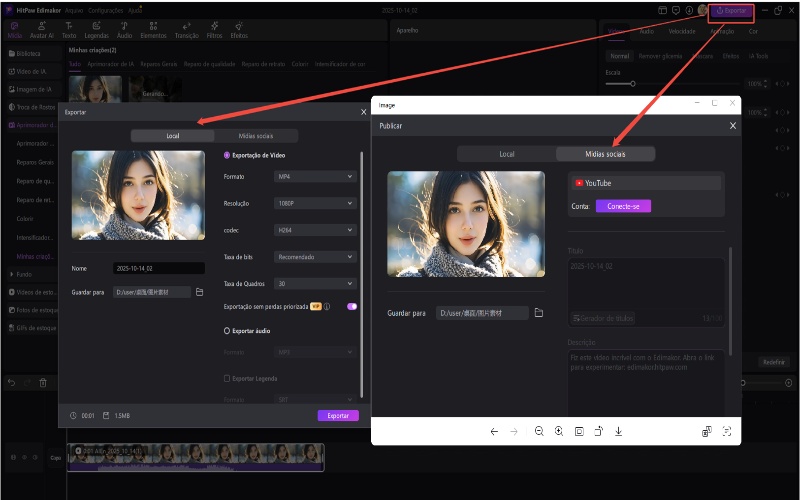
Task: Go to previous image in Image viewer
Action: coord(494,432)
